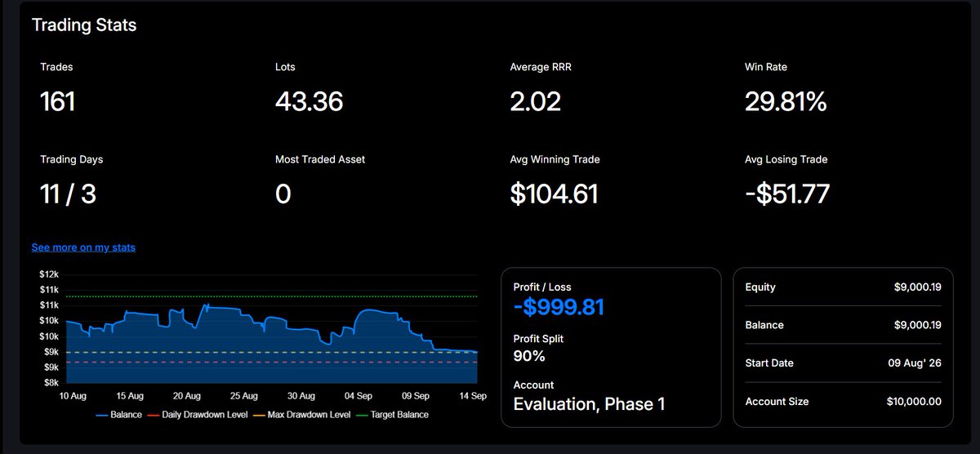Screen dimensions: 980x454
Task: Click the Trades value 161
Action: coord(57,102)
